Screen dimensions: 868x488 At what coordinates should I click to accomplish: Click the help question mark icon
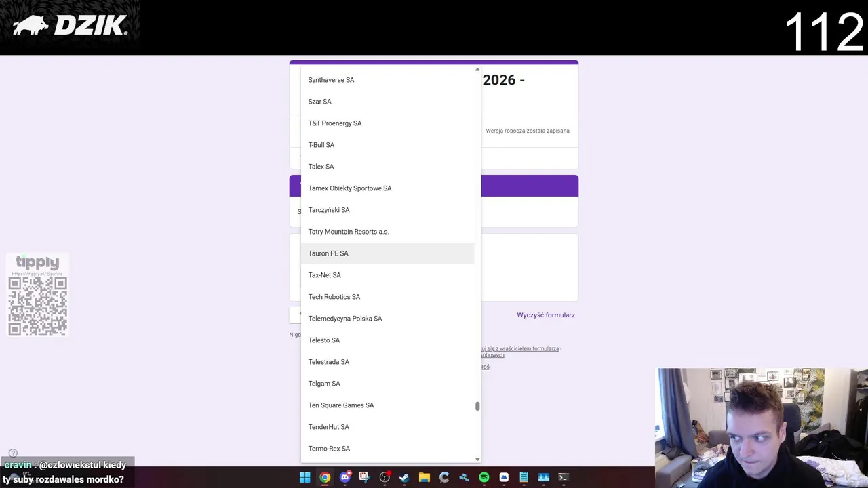click(13, 453)
